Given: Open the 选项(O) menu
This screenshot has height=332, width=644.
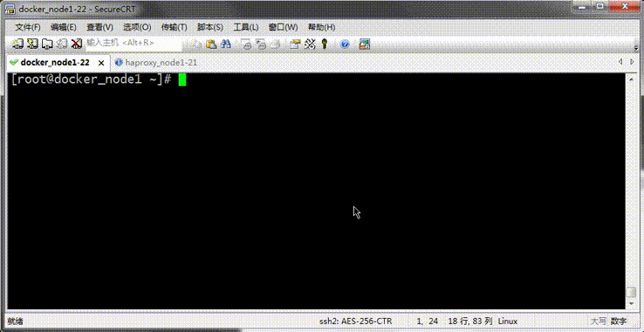Looking at the screenshot, I should coord(137,28).
